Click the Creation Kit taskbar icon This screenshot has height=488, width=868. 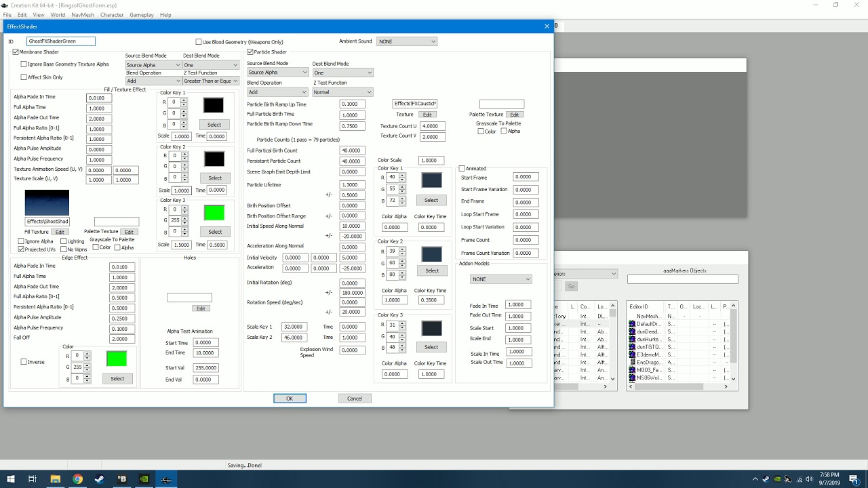pyautogui.click(x=165, y=479)
